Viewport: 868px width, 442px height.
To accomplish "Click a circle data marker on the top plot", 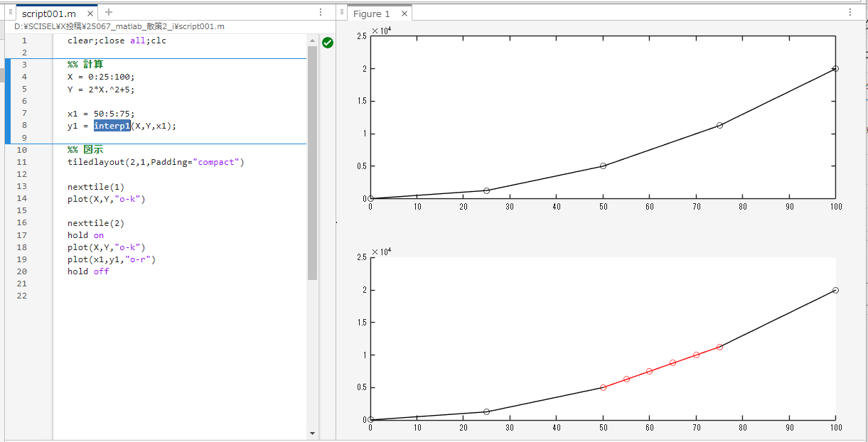I will pos(604,164).
